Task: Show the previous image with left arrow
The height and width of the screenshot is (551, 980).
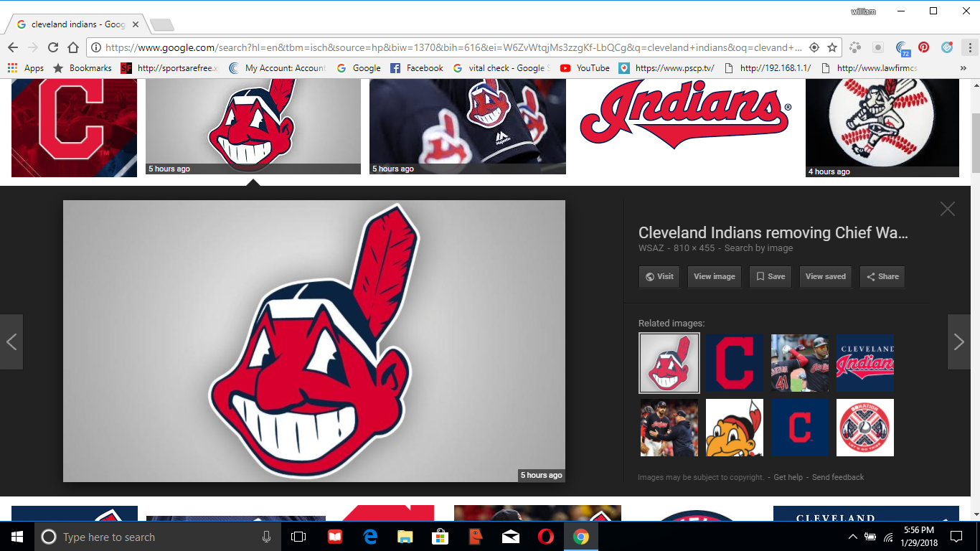Action: click(11, 342)
